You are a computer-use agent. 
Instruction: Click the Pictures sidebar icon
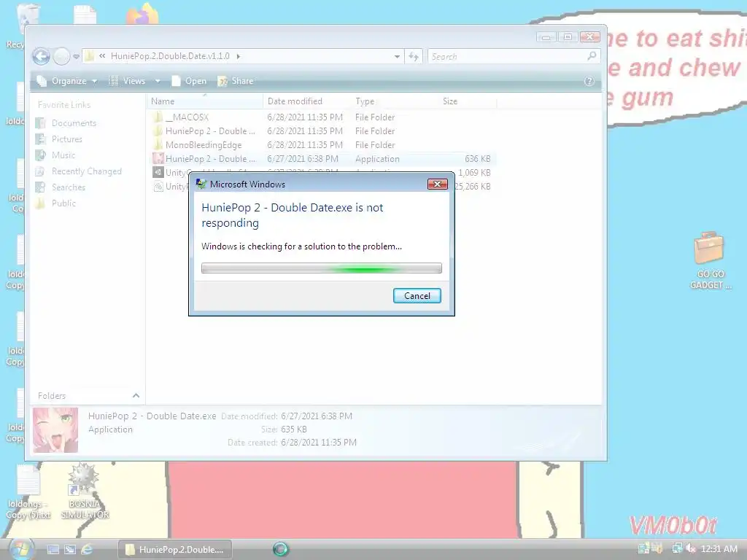(41, 139)
